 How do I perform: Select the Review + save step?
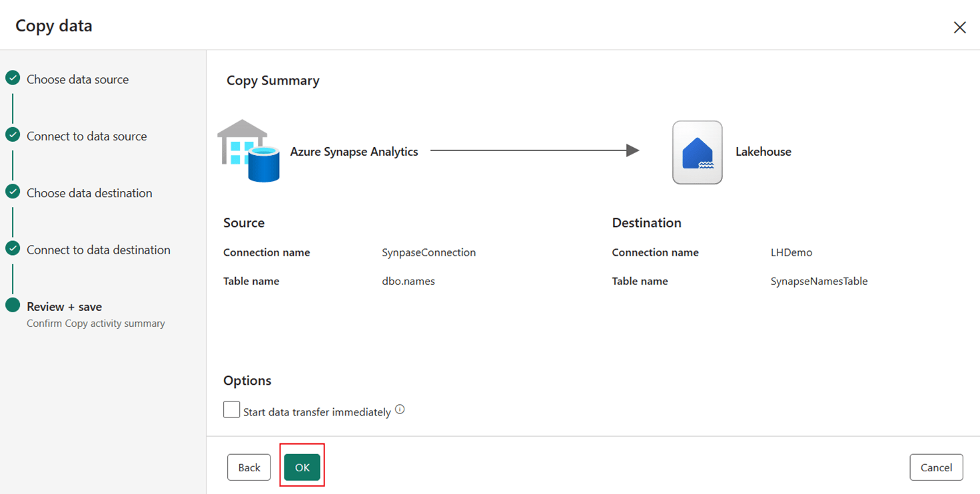[x=64, y=306]
